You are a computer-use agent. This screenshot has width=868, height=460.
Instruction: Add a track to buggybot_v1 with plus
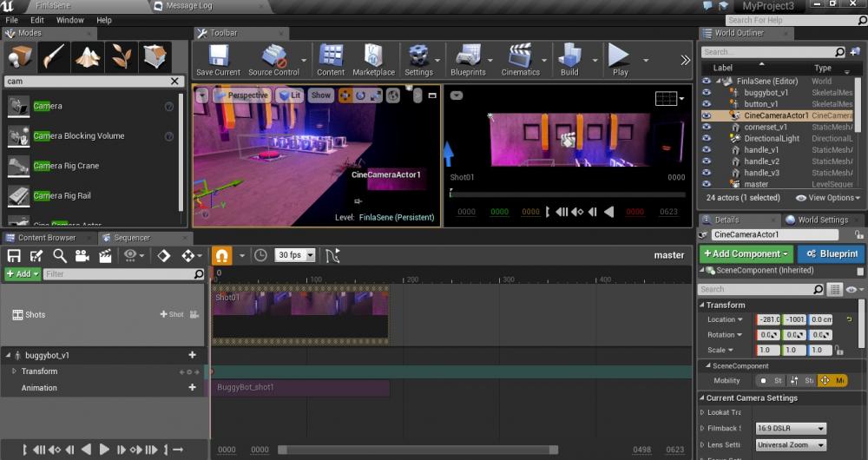pyautogui.click(x=192, y=355)
